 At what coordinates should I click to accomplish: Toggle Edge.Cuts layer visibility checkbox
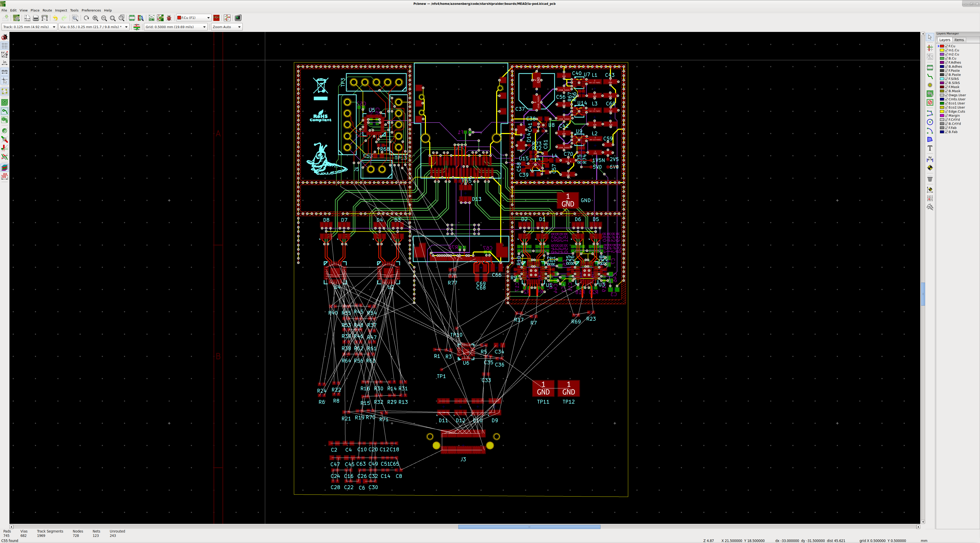(946, 112)
